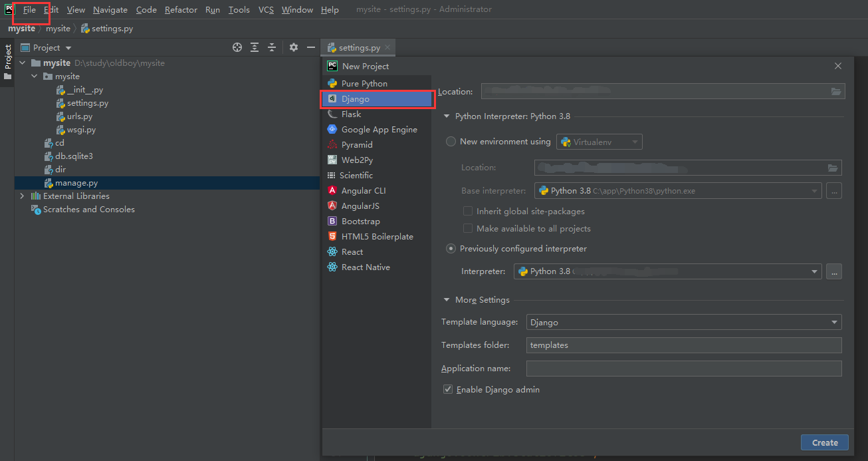This screenshot has width=868, height=461.
Task: Open Base interpreter browse ellipsis button
Action: tap(834, 191)
